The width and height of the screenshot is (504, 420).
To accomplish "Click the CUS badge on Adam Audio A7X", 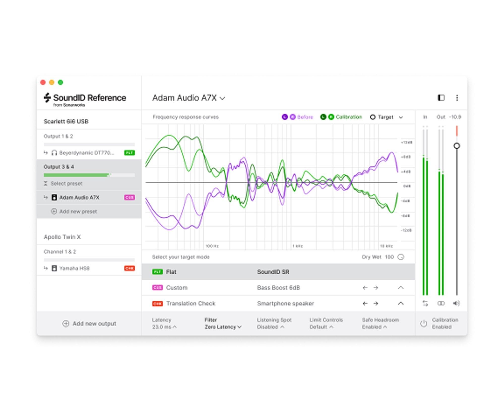I will click(x=130, y=197).
